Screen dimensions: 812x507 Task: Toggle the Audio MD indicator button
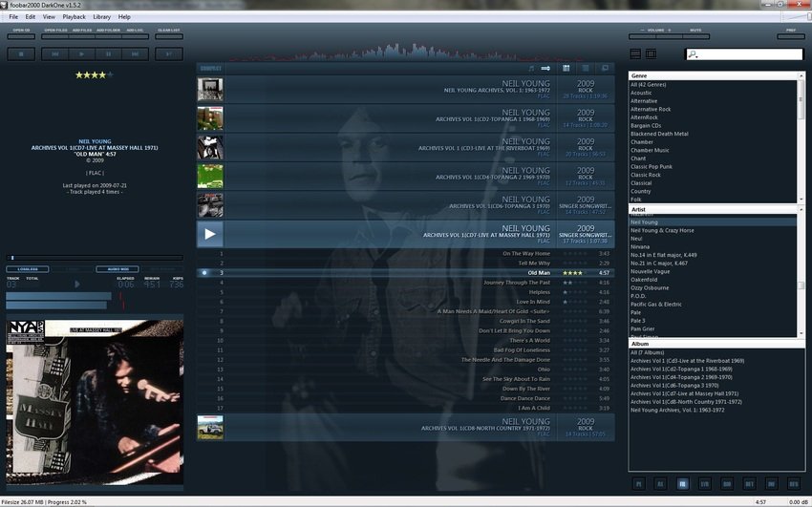coord(118,269)
